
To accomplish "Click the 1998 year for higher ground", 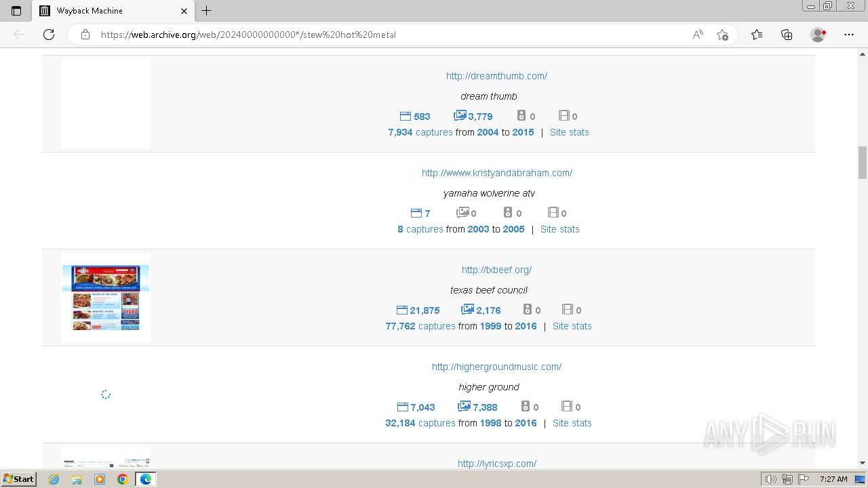I will pyautogui.click(x=490, y=423).
